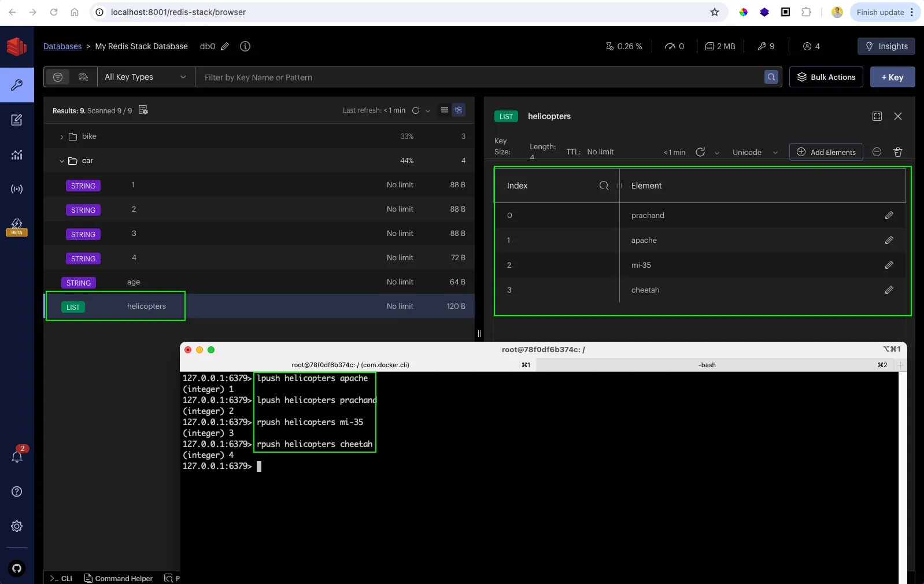Switch to Search by Values of Keys mode
924x584 pixels.
(x=83, y=77)
